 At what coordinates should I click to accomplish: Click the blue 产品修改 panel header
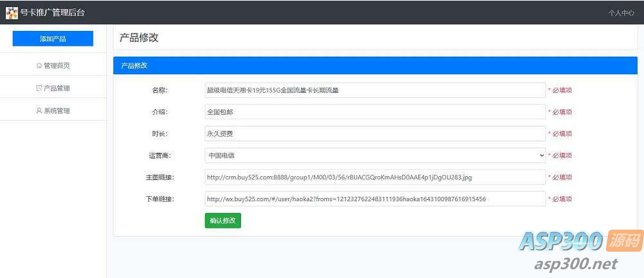[x=375, y=66]
